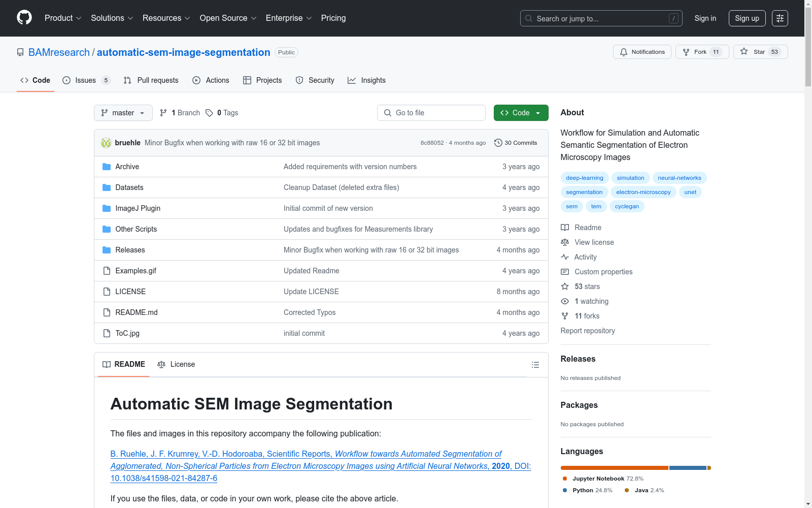Open the Pricing link
Image resolution: width=812 pixels, height=508 pixels.
(x=333, y=18)
